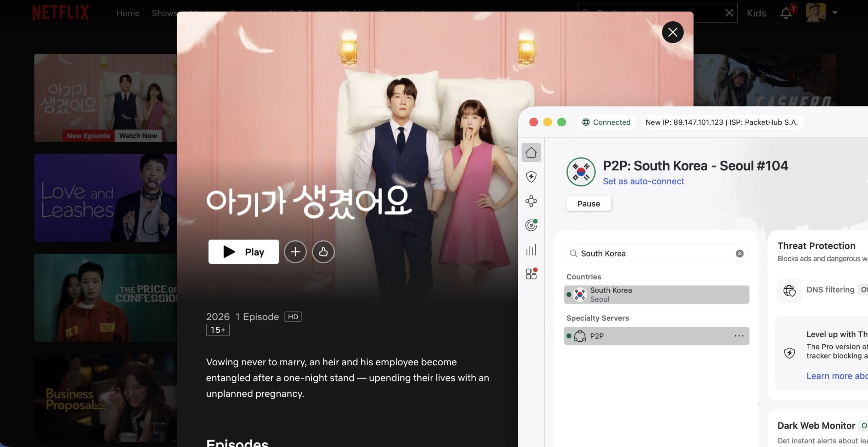Open additional NordVPN features grid
Screen dimensions: 868x447
530,274
